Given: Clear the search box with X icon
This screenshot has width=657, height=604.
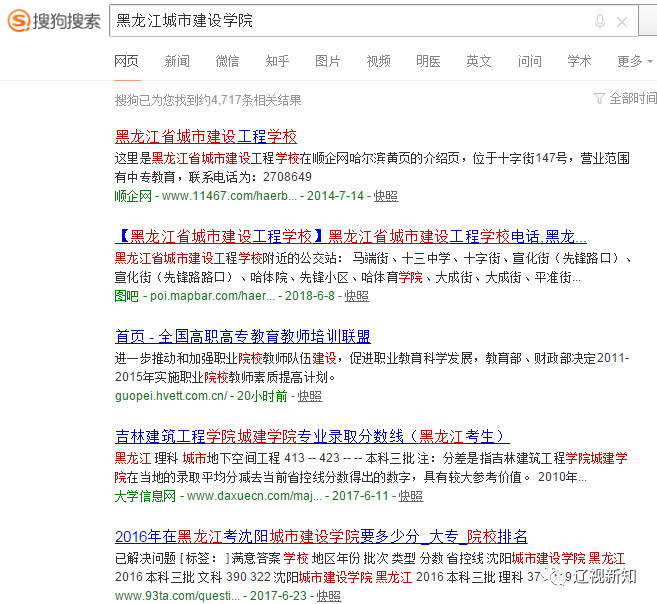Looking at the screenshot, I should click(622, 22).
